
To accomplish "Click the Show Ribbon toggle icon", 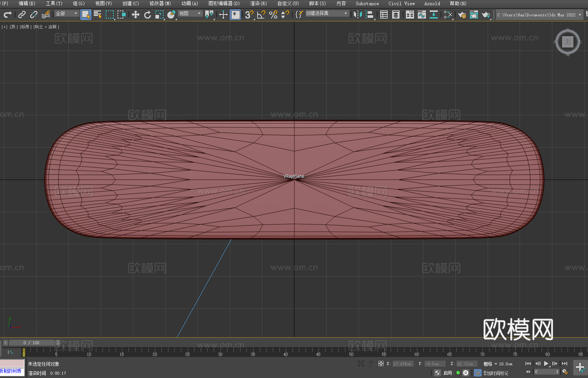I will (x=410, y=14).
